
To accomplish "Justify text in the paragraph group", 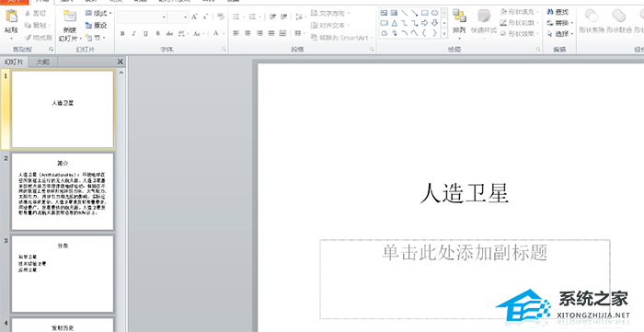I will pyautogui.click(x=271, y=33).
